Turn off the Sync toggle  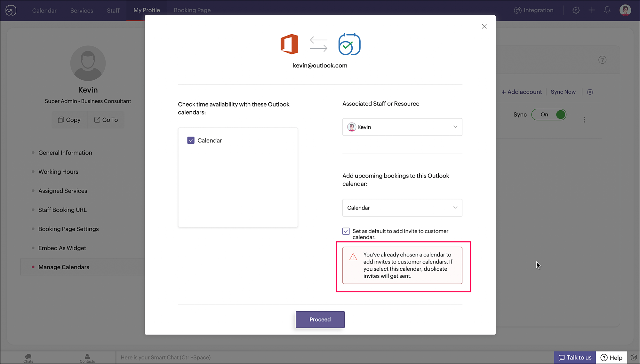coord(549,115)
